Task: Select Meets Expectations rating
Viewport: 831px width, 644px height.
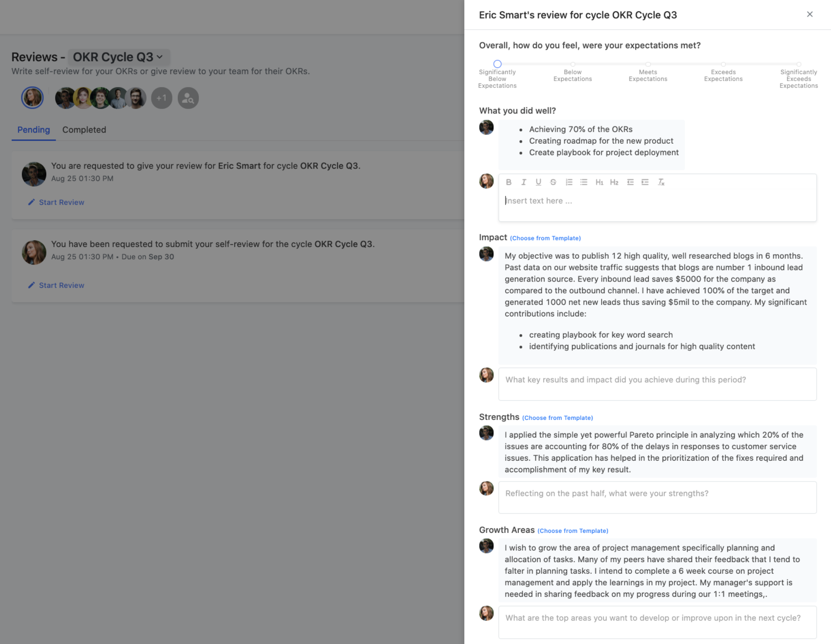Action: [x=648, y=64]
